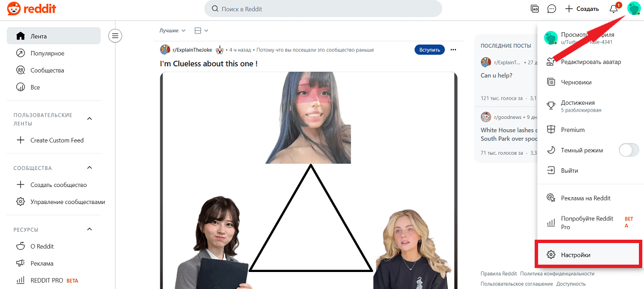Open the chat bubble icon
The width and height of the screenshot is (644, 289).
click(552, 8)
